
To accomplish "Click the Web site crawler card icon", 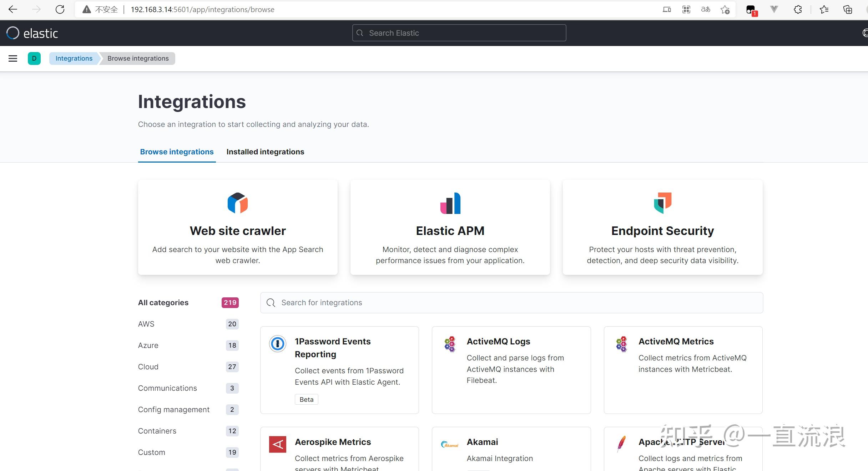I will pyautogui.click(x=238, y=203).
